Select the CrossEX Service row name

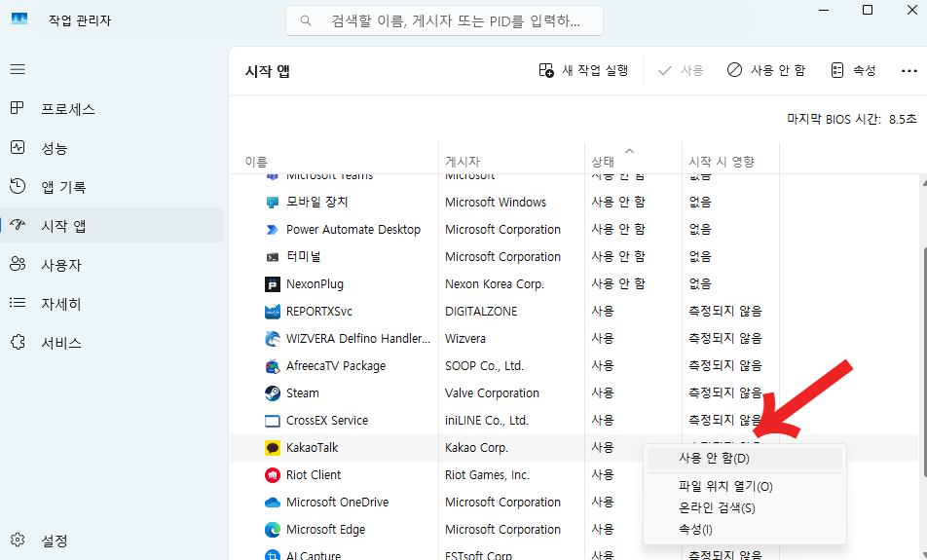pyautogui.click(x=327, y=421)
